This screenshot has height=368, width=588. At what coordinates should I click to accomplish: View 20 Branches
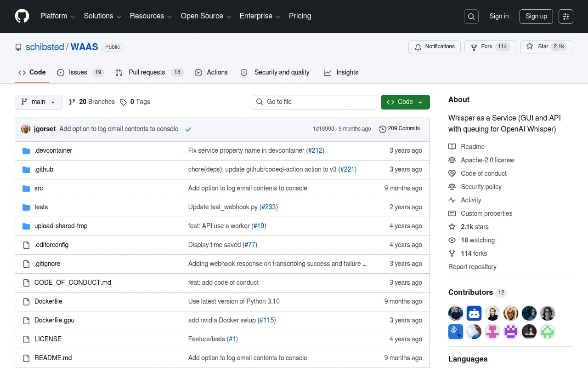91,102
